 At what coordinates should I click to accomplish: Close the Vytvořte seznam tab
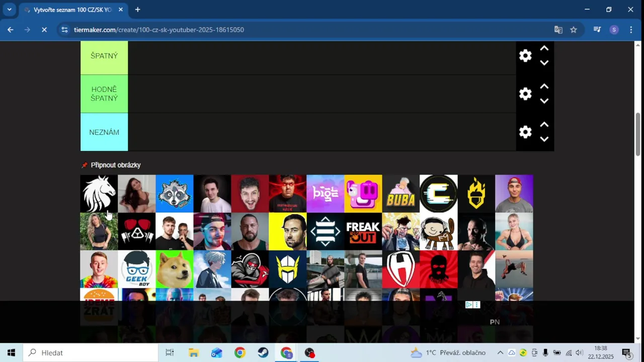121,10
